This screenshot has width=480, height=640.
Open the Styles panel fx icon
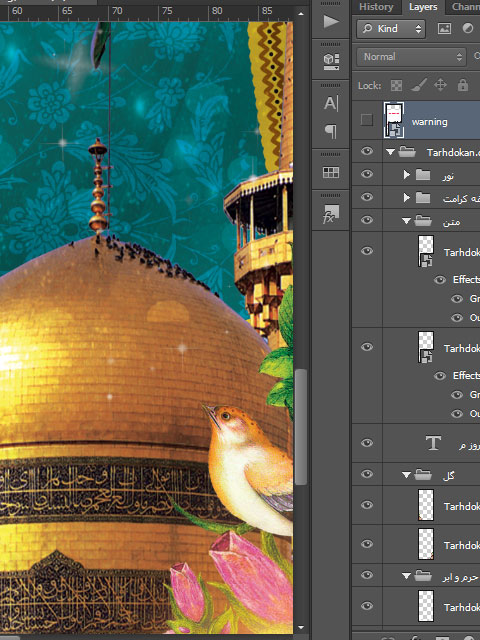[x=331, y=214]
